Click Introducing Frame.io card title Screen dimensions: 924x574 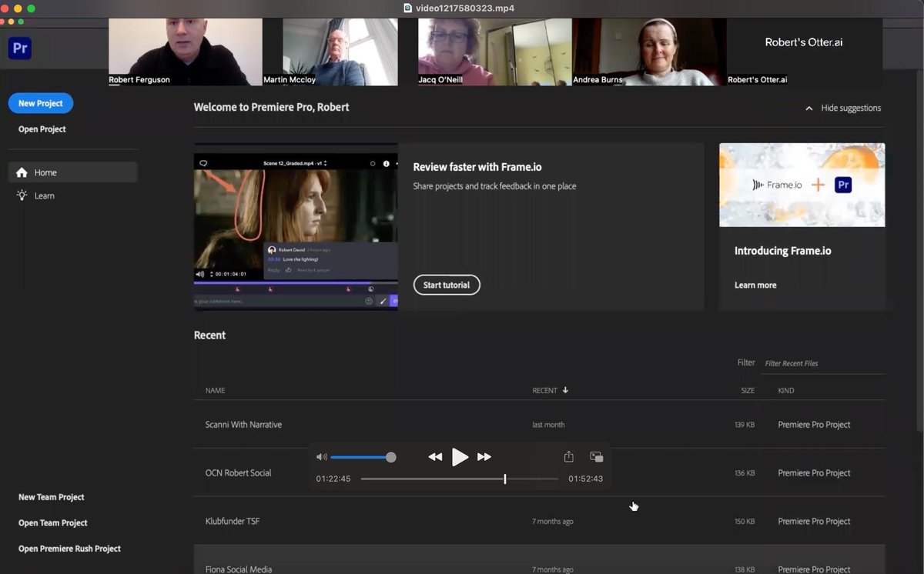782,251
